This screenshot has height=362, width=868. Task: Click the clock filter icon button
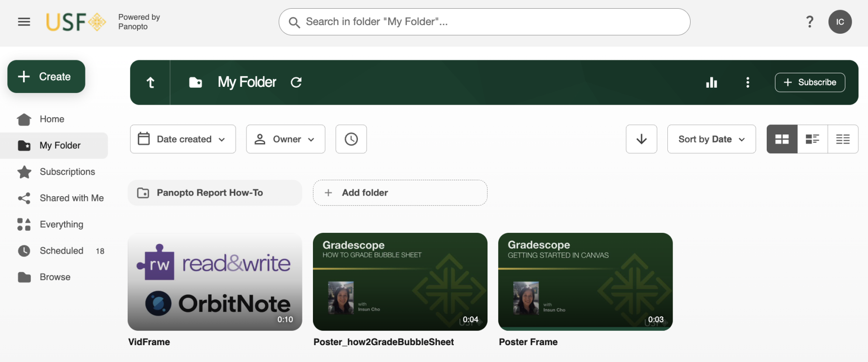pyautogui.click(x=351, y=139)
